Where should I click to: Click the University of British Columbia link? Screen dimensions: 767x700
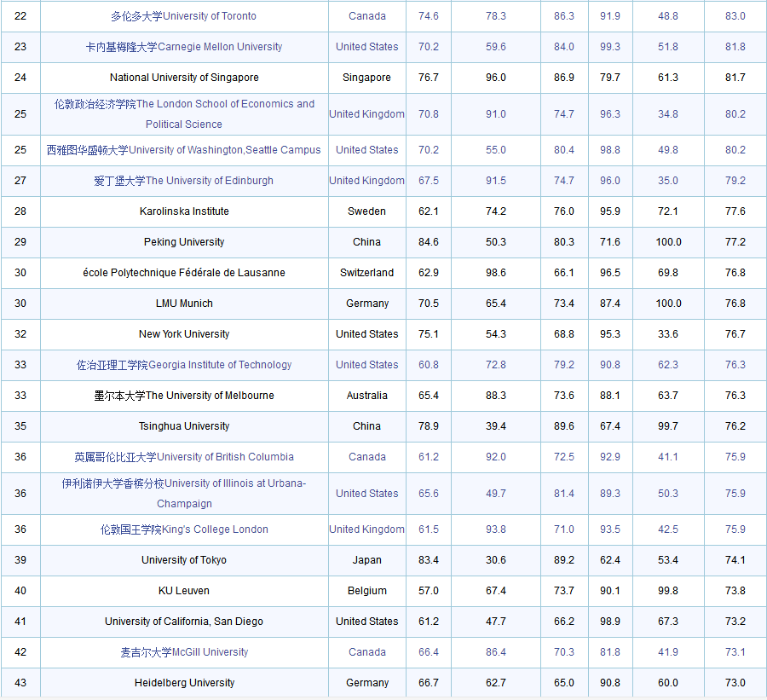point(183,457)
